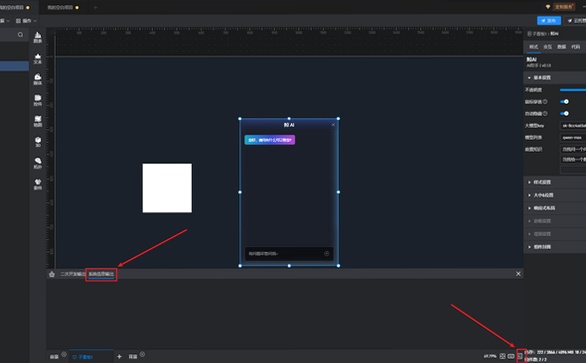The height and width of the screenshot is (363, 586).
Task: Click the AI chat message input box
Action: (x=289, y=253)
